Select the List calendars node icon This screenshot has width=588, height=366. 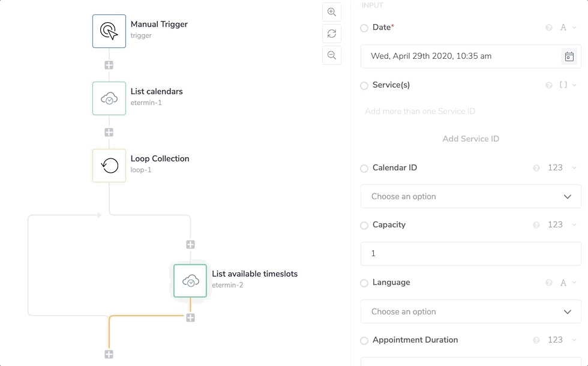click(109, 98)
